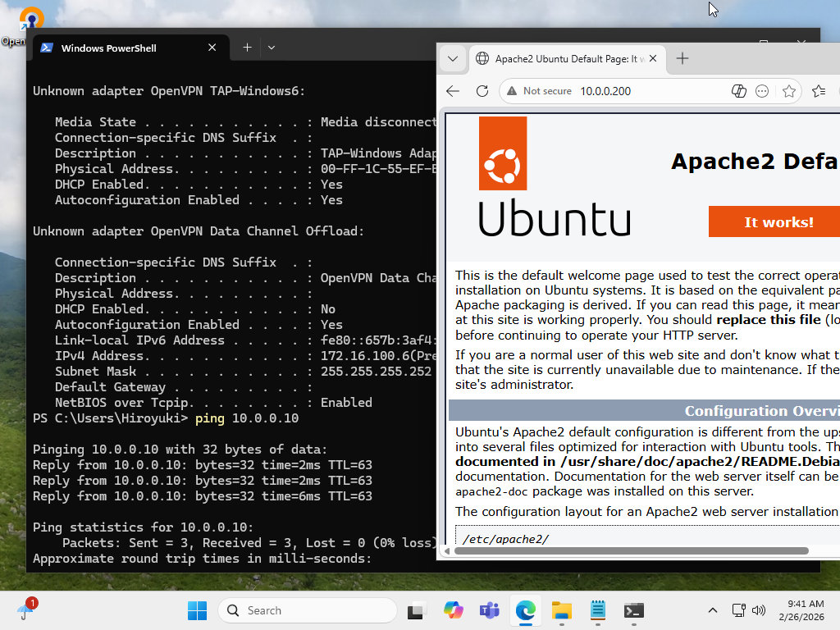Select the Apache2 Ubuntu Default Page tab
This screenshot has height=630, width=840.
pyautogui.click(x=568, y=59)
